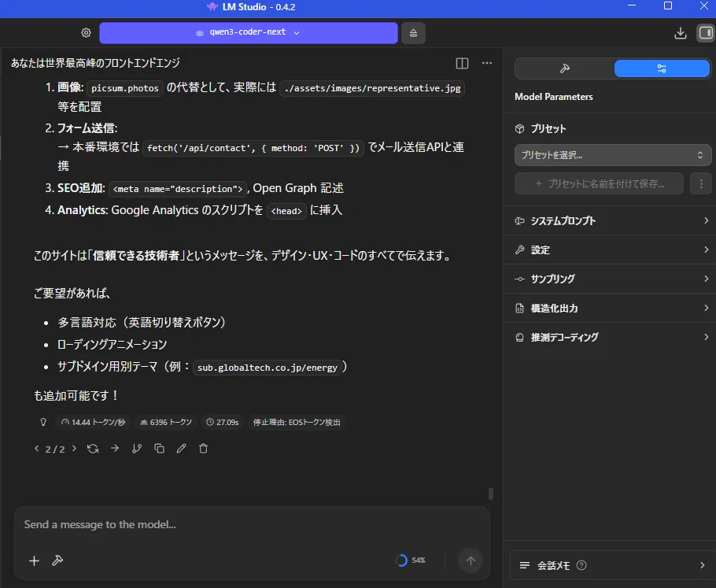Screen dimensions: 716x588
Task: Edit the message with pencil icon
Action: point(181,449)
